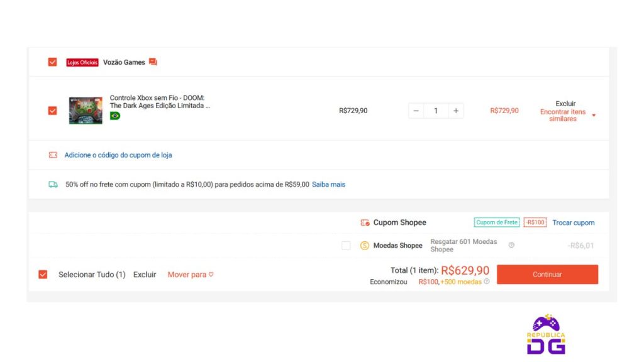Click Mover para favorites link
This screenshot has height=362, width=644.
(x=187, y=275)
